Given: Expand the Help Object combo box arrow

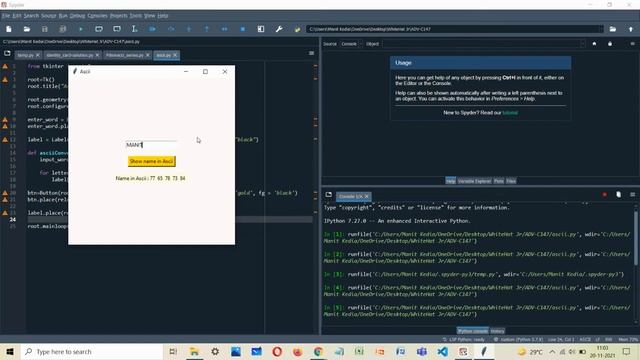Looking at the screenshot, I should point(582,44).
